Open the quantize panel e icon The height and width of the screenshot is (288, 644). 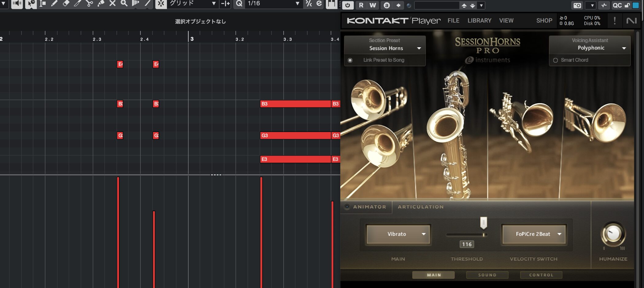pyautogui.click(x=319, y=4)
